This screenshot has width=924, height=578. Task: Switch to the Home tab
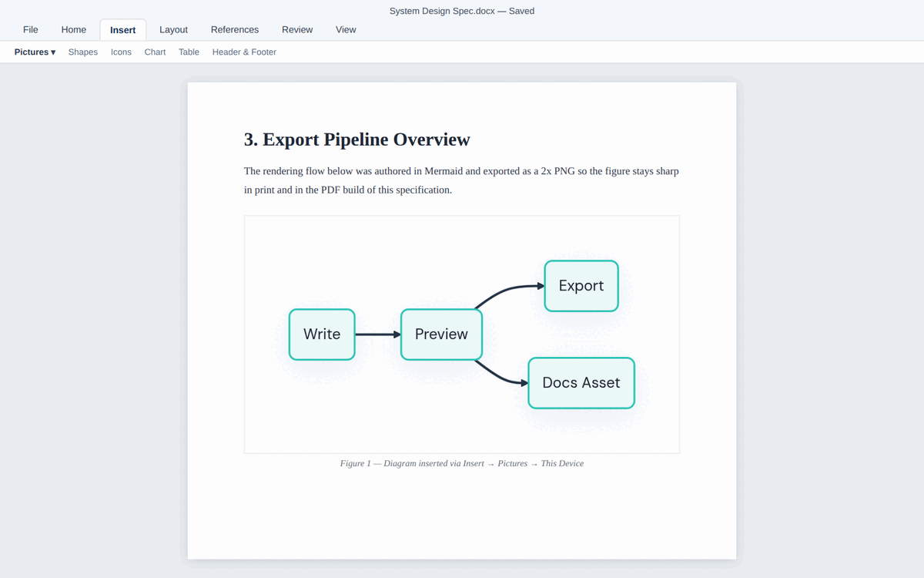pos(74,29)
